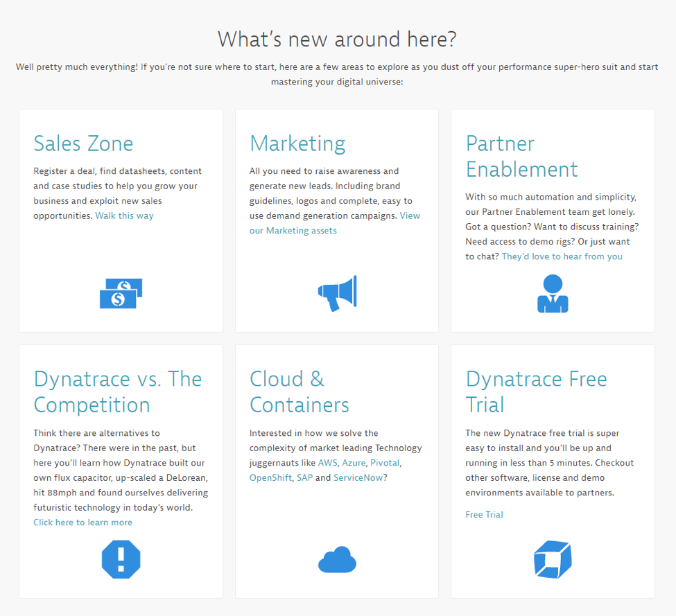Open the ServiceNow link
This screenshot has width=676, height=616.
(358, 478)
